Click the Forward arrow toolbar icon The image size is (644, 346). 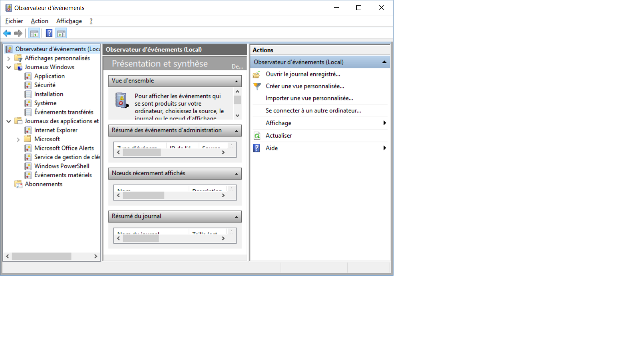point(18,33)
